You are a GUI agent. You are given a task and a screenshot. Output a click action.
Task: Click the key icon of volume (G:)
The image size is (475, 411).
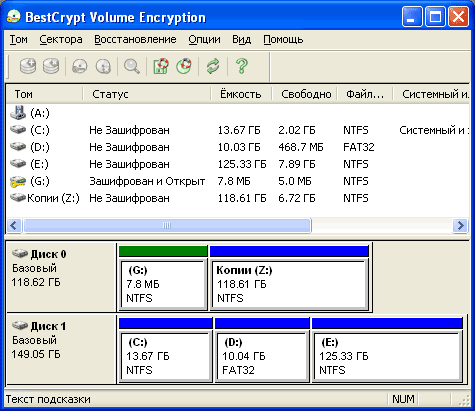tap(18, 181)
